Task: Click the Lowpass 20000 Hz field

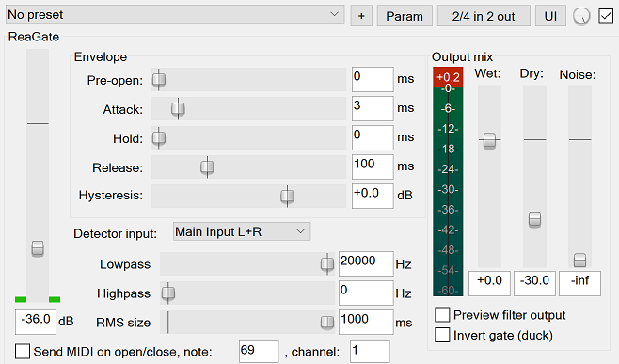Action: pos(366,263)
